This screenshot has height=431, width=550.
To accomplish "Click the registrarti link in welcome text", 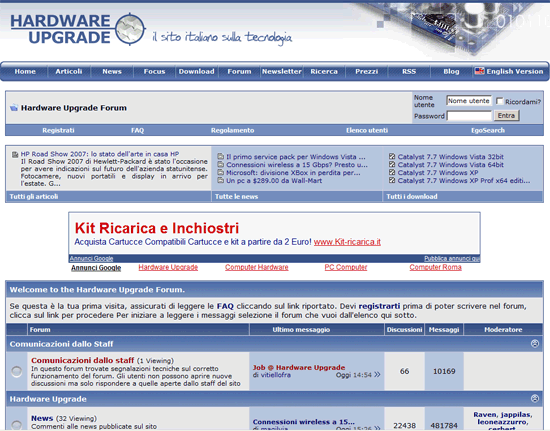I will 379,306.
